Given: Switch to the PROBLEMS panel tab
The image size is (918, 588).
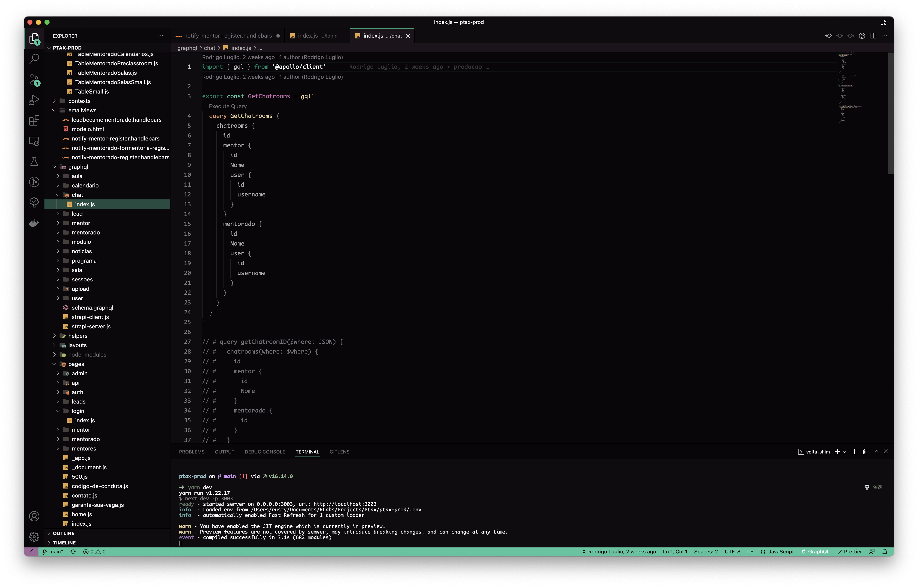Looking at the screenshot, I should point(191,452).
